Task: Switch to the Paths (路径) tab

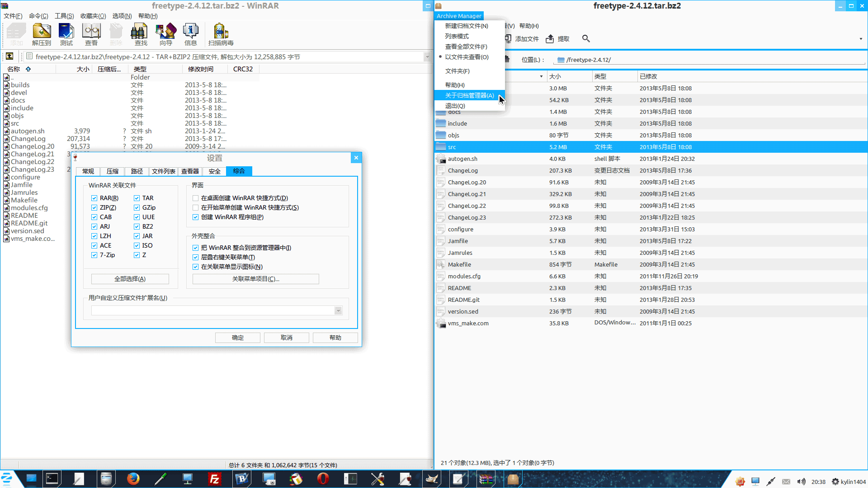Action: (x=137, y=171)
